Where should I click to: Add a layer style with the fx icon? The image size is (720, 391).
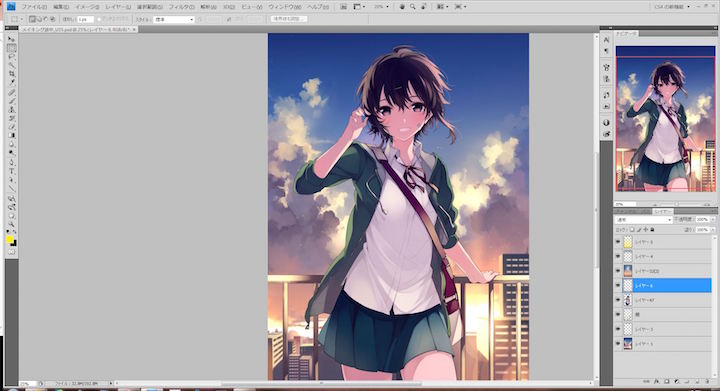[657, 381]
